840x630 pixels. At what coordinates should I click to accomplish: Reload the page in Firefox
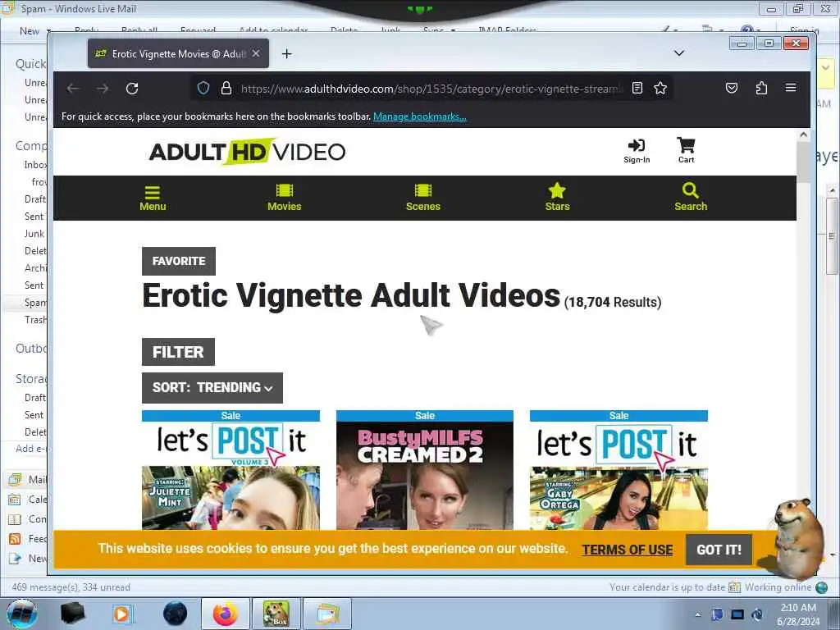[132, 89]
